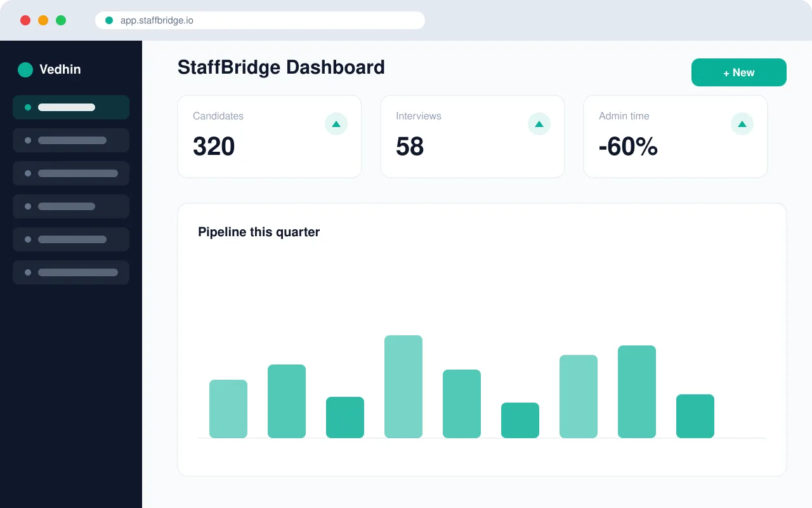812x508 pixels.
Task: Click the trend arrow icon on Admin time card
Action: point(742,124)
